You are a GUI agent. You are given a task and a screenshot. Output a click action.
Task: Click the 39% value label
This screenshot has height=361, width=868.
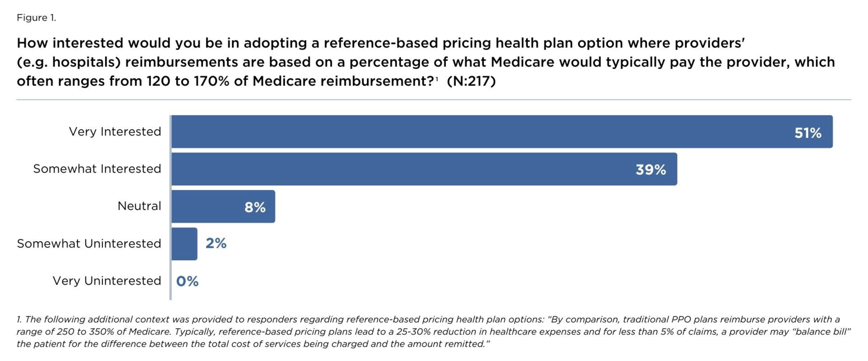click(651, 169)
